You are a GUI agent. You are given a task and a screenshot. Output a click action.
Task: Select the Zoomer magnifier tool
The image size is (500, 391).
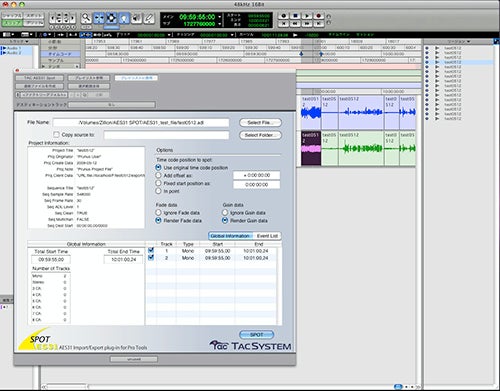(x=86, y=17)
